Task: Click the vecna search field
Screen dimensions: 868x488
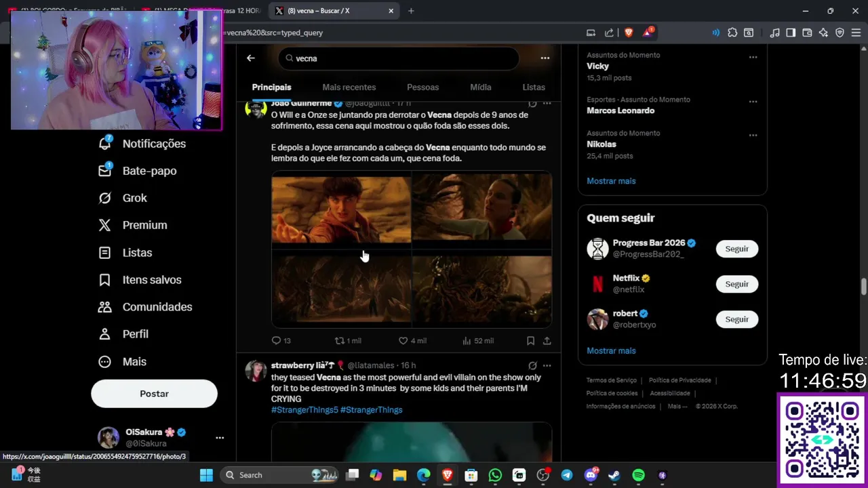Action: pyautogui.click(x=399, y=58)
